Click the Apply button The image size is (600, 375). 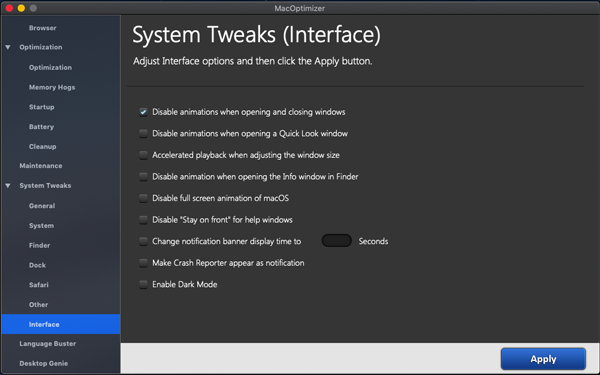(x=543, y=359)
